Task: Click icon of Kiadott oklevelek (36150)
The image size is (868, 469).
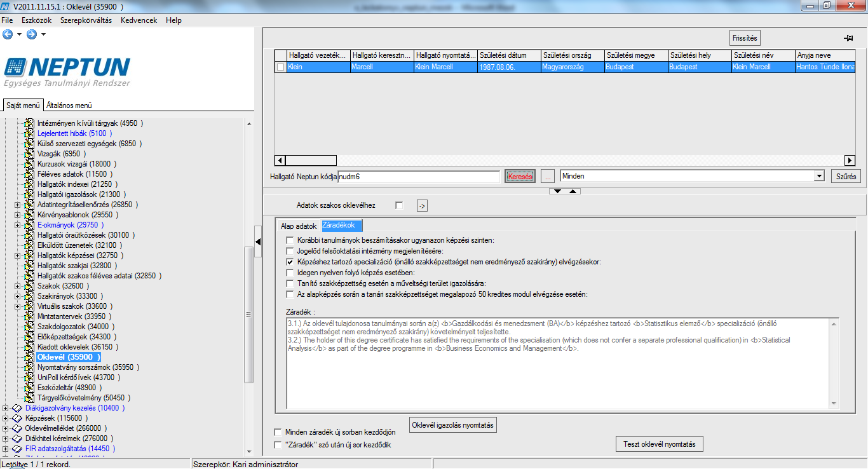Action: coord(29,347)
